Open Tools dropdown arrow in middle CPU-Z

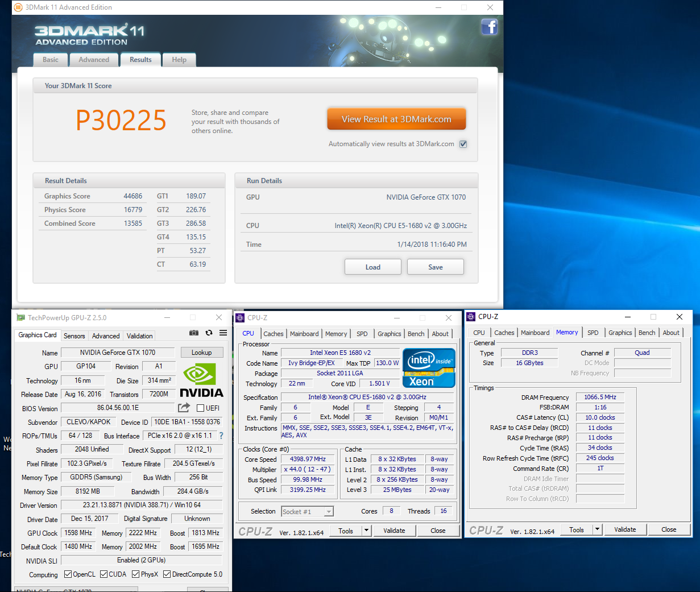(x=367, y=531)
